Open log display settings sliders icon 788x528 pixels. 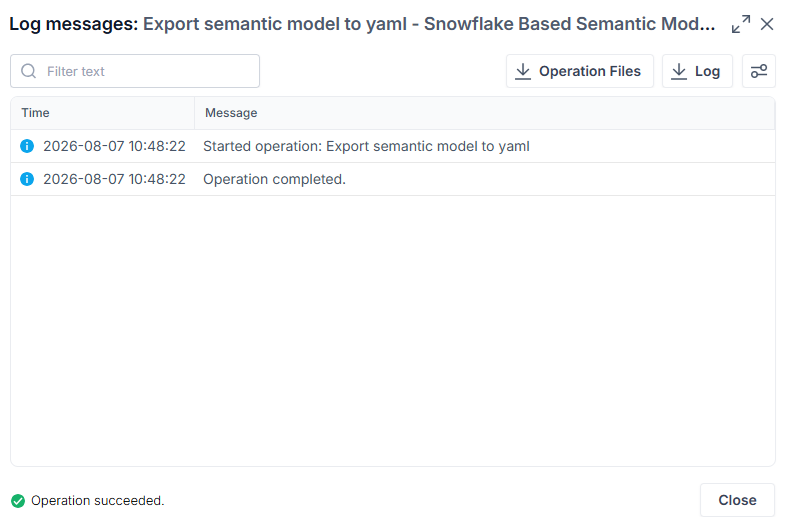[x=759, y=71]
